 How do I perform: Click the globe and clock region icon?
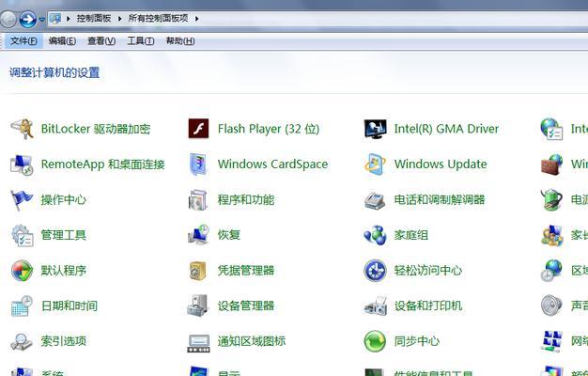551,271
